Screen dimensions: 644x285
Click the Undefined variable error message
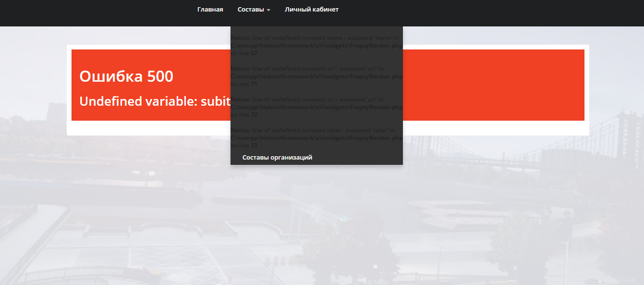click(155, 101)
